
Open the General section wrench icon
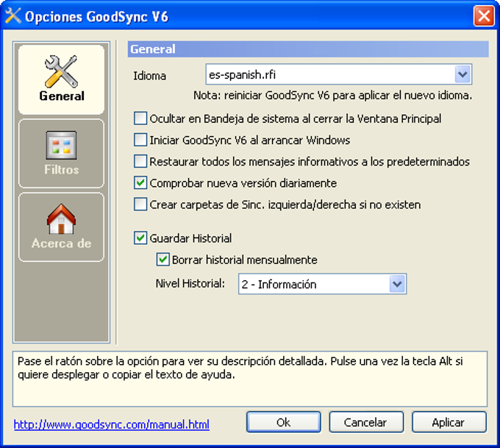pyautogui.click(x=61, y=71)
